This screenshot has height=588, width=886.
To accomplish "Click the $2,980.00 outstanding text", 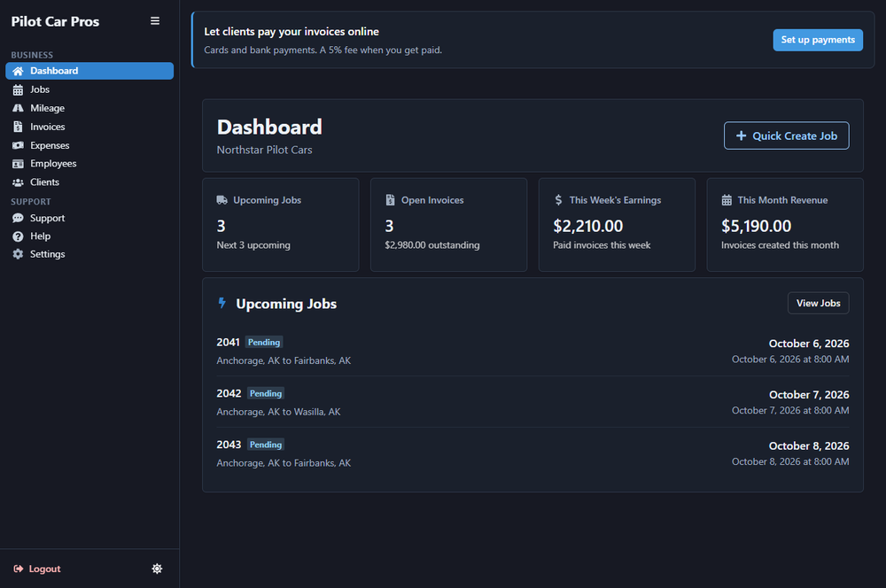I will [x=432, y=245].
